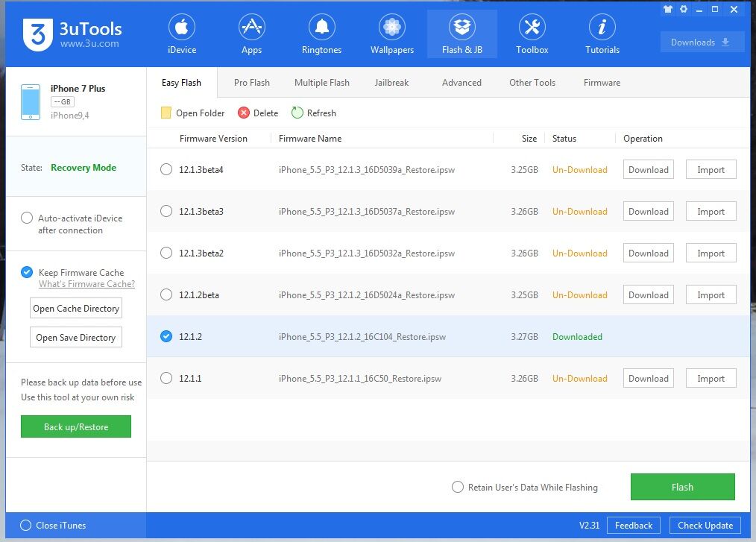The width and height of the screenshot is (756, 542).
Task: Select firmware 12.1.3beta3 radio button
Action: click(166, 211)
